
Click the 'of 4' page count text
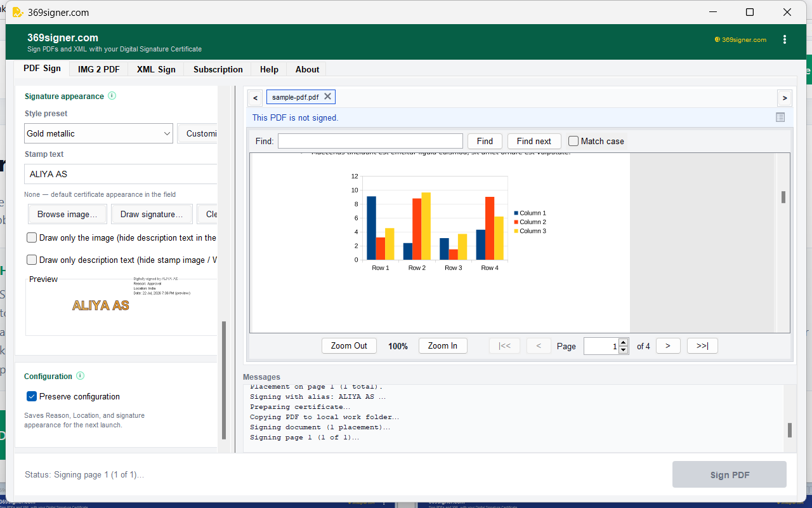point(643,346)
